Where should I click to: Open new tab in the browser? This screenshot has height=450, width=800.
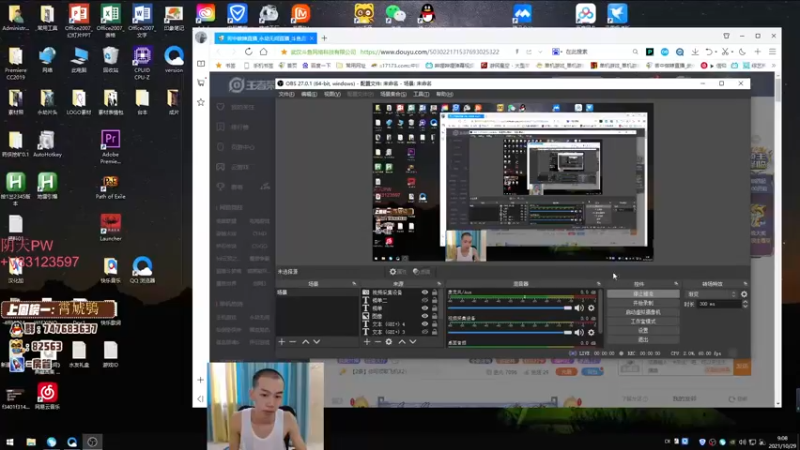(x=324, y=38)
